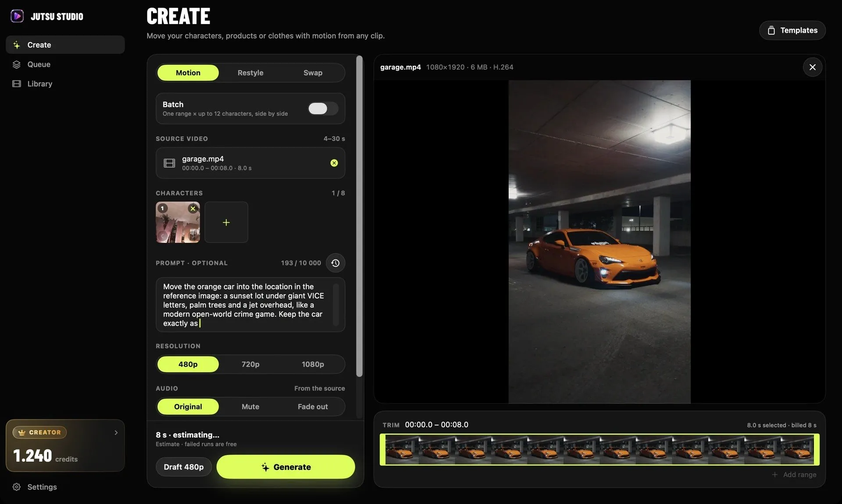This screenshot has height=504, width=842.
Task: Click the Generate button
Action: (285, 467)
